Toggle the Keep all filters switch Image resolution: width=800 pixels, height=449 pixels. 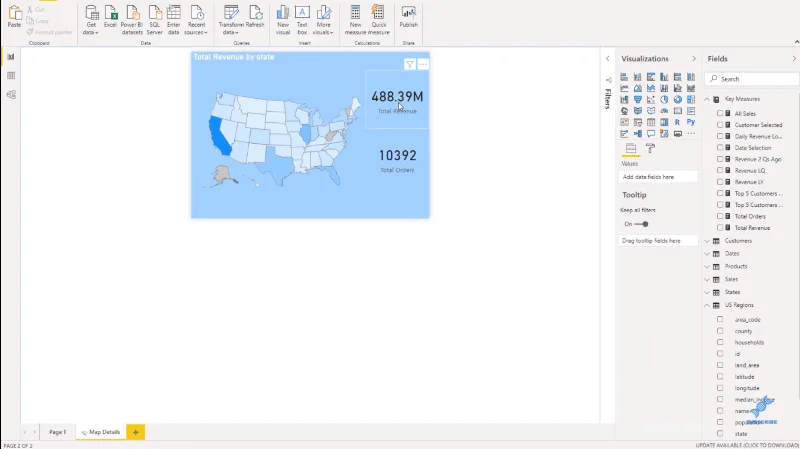click(641, 224)
